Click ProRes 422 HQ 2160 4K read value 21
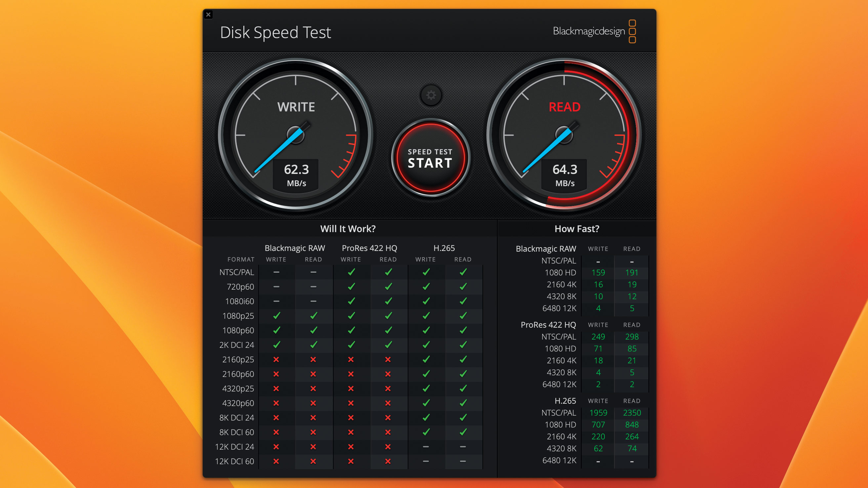This screenshot has height=488, width=868. (632, 361)
